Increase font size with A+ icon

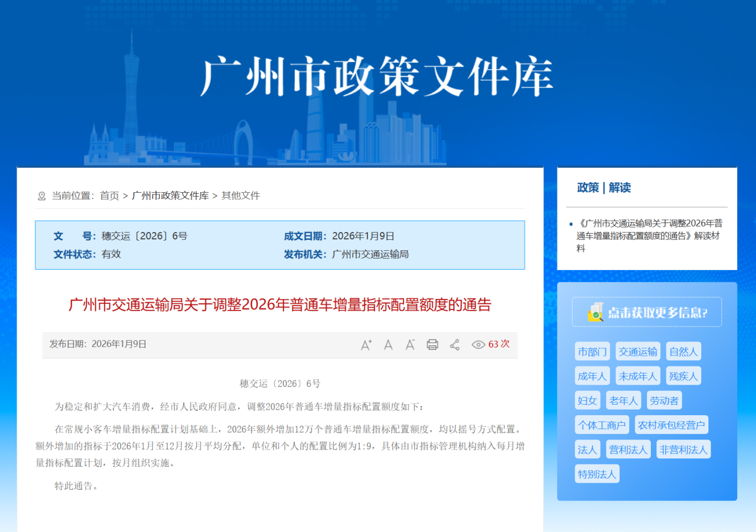366,345
